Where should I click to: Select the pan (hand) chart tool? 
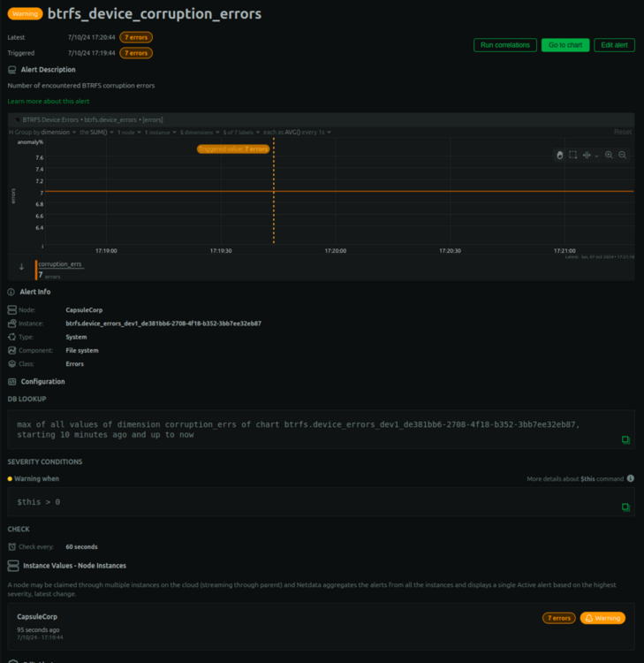pos(559,156)
